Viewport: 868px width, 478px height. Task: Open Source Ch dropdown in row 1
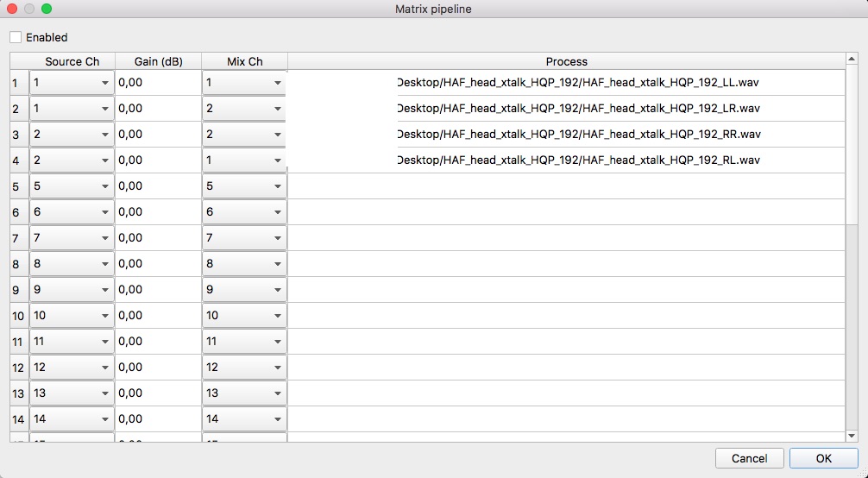point(72,83)
